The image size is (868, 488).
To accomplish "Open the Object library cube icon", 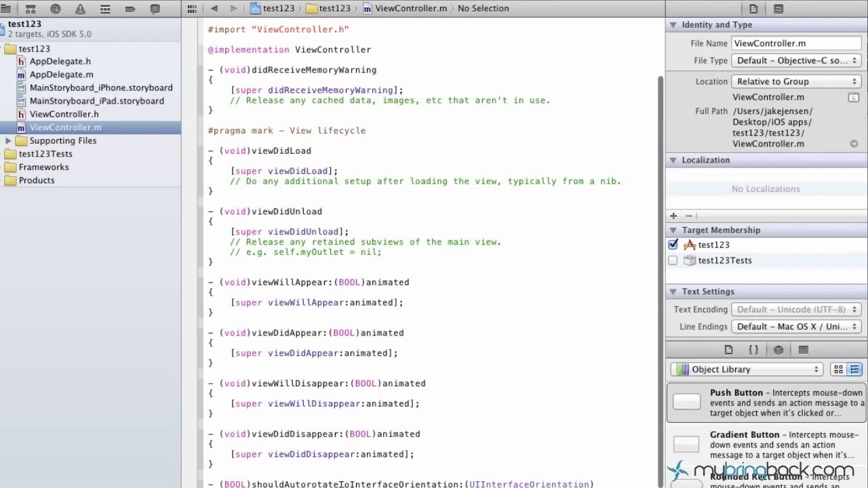I will click(x=778, y=350).
